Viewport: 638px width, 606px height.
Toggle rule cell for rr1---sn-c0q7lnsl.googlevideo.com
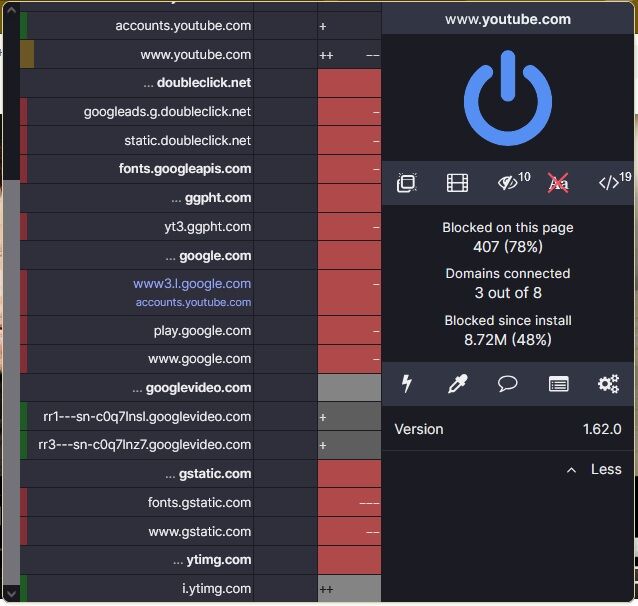pos(349,416)
